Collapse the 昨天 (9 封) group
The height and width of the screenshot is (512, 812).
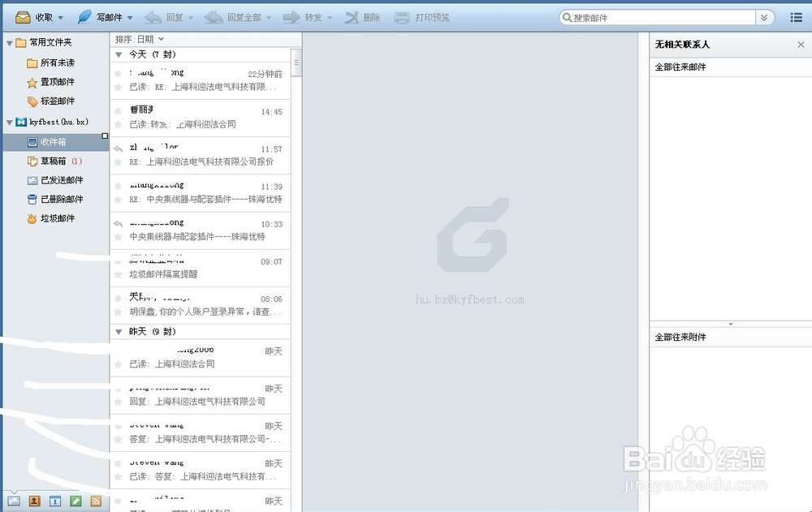[x=119, y=331]
